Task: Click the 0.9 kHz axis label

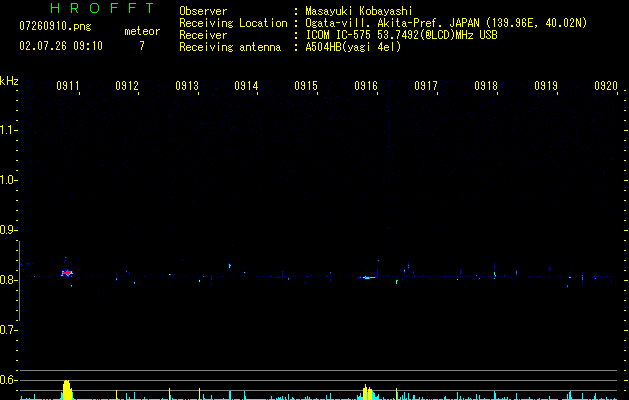Action: point(8,230)
